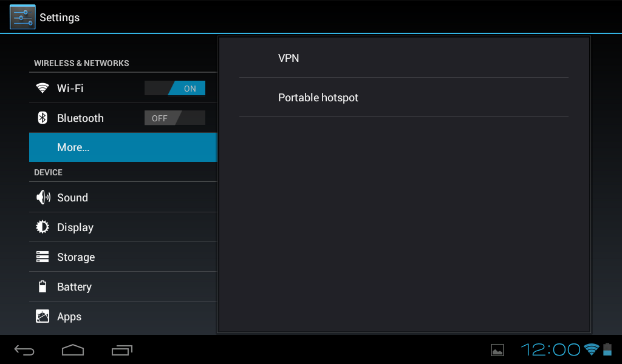Turn on the Bluetooth switch
The image size is (622, 364).
(175, 118)
